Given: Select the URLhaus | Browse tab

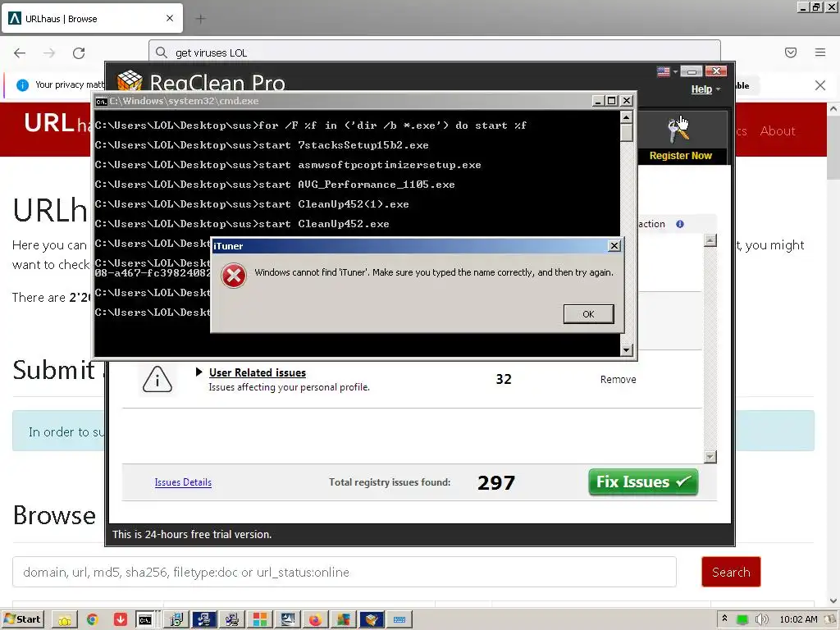Looking at the screenshot, I should coord(92,19).
